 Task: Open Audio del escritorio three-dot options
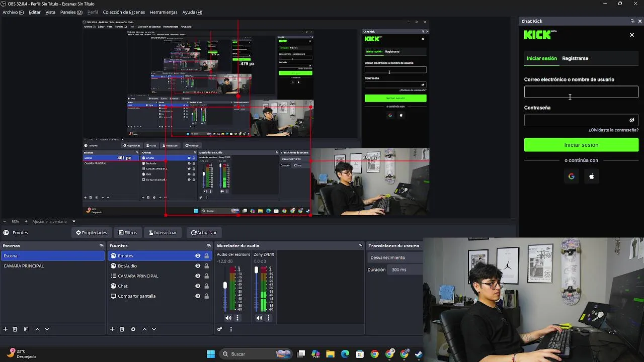coord(237,318)
